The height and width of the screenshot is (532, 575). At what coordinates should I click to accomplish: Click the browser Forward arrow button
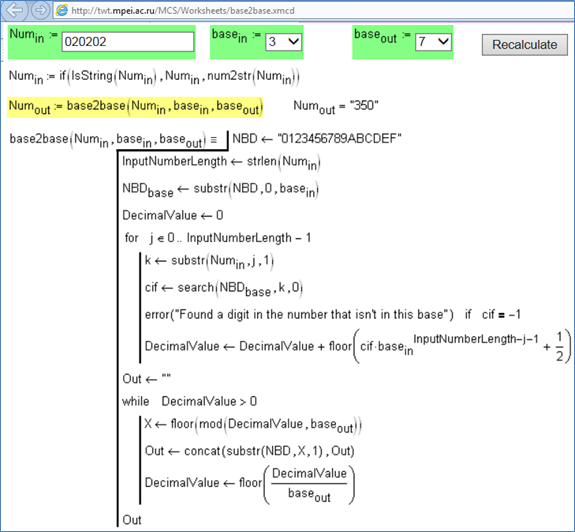pyautogui.click(x=40, y=10)
